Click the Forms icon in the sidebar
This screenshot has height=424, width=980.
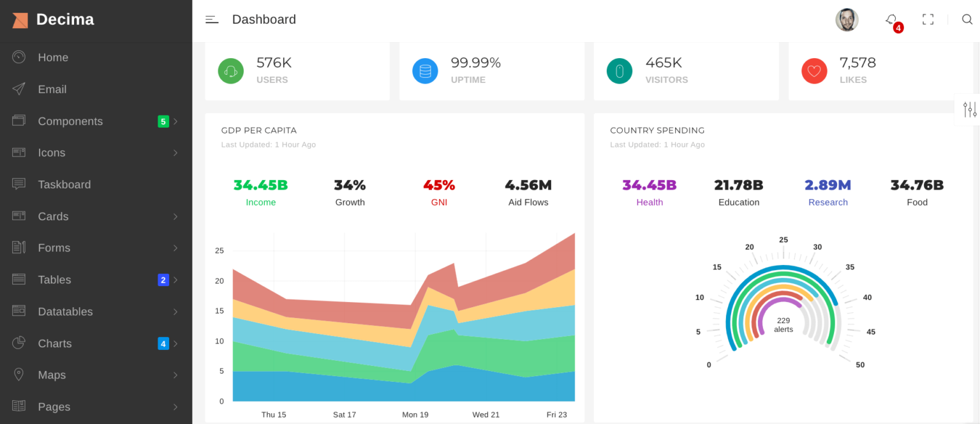[x=19, y=248]
